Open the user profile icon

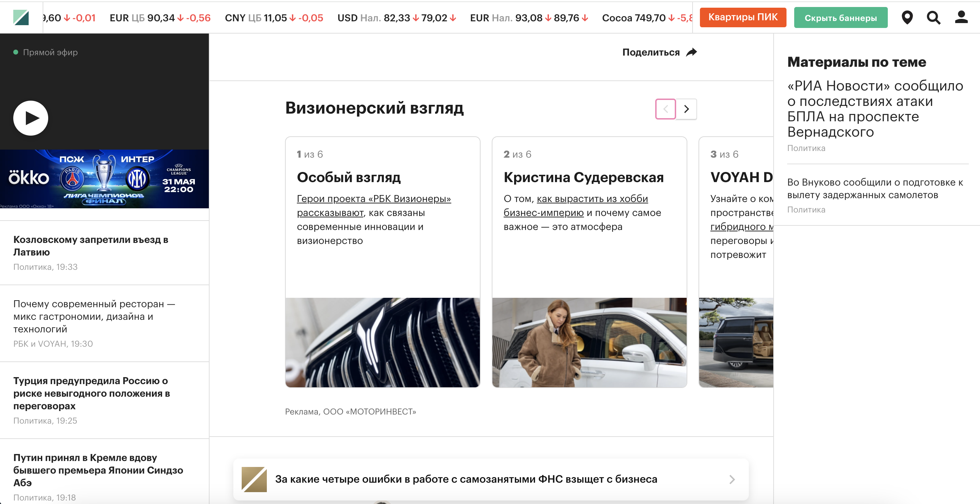point(961,17)
